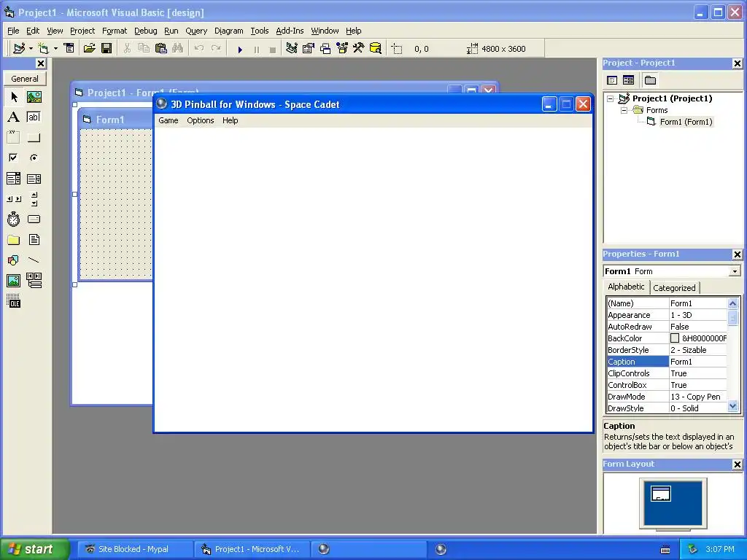This screenshot has height=560, width=747.
Task: Open the Visual Basic Debug menu
Action: [145, 31]
